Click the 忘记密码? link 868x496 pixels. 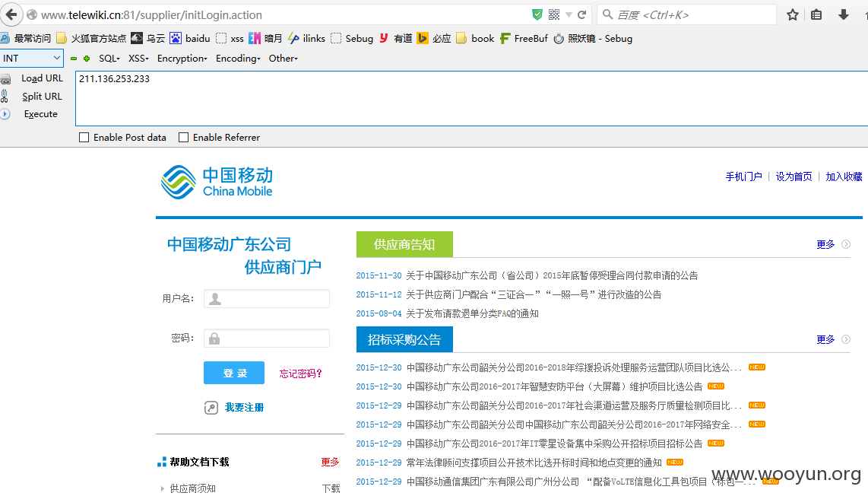pyautogui.click(x=300, y=374)
